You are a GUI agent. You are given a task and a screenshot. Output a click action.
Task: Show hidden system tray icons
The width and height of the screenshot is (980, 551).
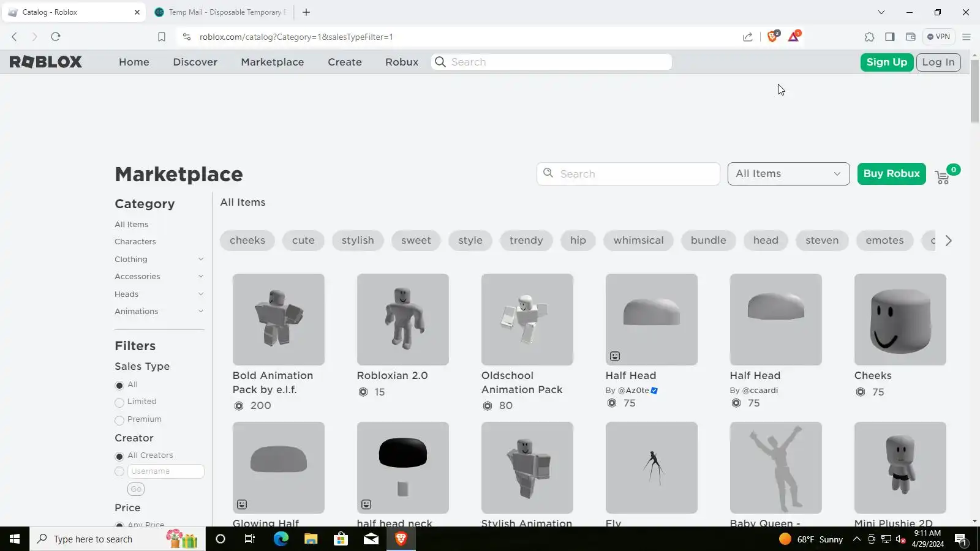pos(857,539)
